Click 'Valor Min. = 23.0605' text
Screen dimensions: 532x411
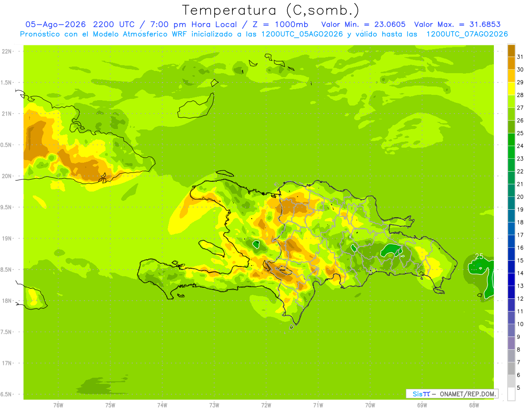coord(363,24)
